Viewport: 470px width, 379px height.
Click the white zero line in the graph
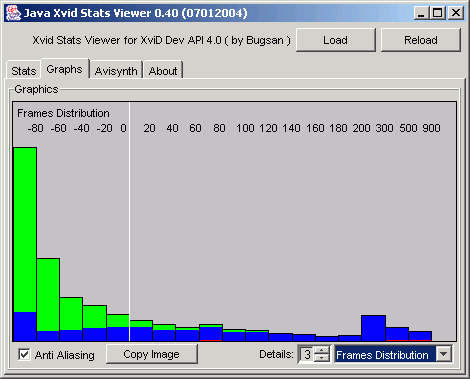click(130, 222)
